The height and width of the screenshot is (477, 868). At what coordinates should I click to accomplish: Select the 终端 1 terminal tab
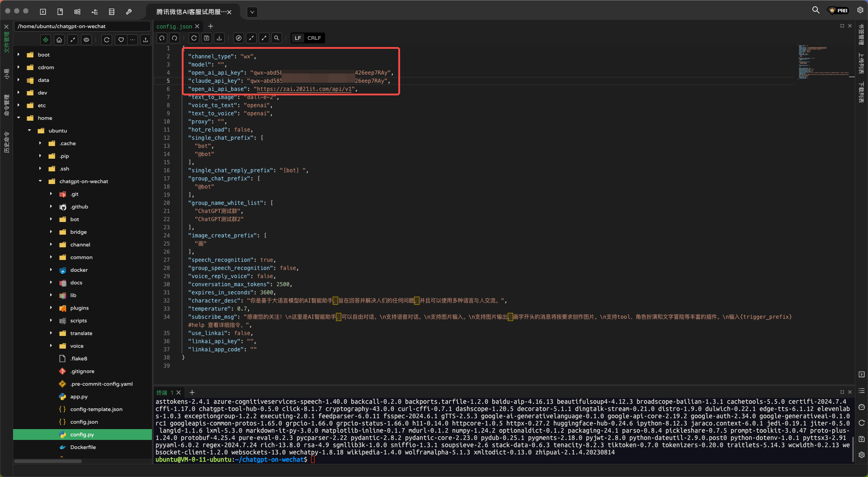coord(165,392)
